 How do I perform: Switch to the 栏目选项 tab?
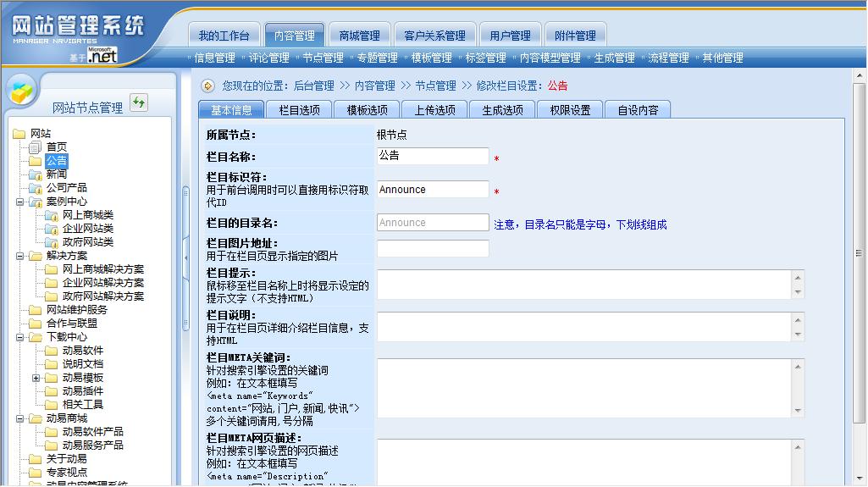pyautogui.click(x=299, y=110)
